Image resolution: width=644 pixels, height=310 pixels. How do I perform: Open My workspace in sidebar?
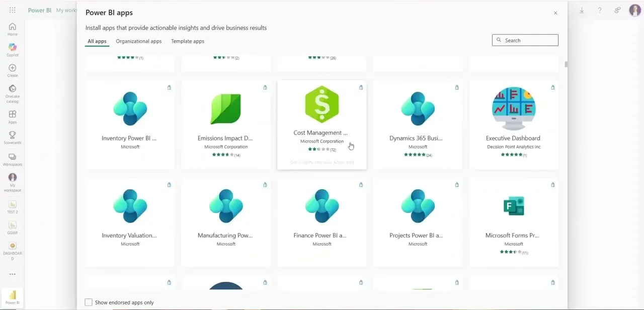point(13,182)
